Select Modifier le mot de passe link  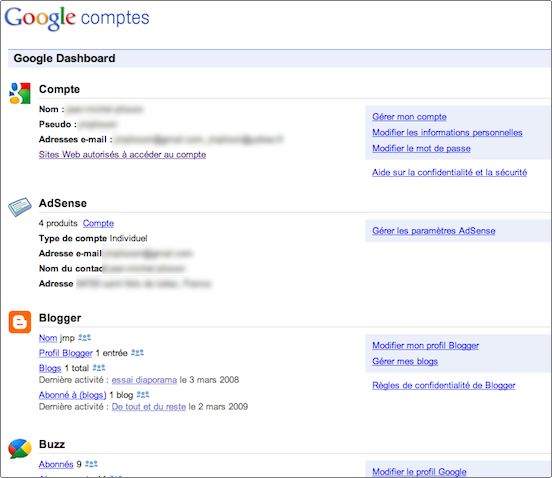coord(421,148)
